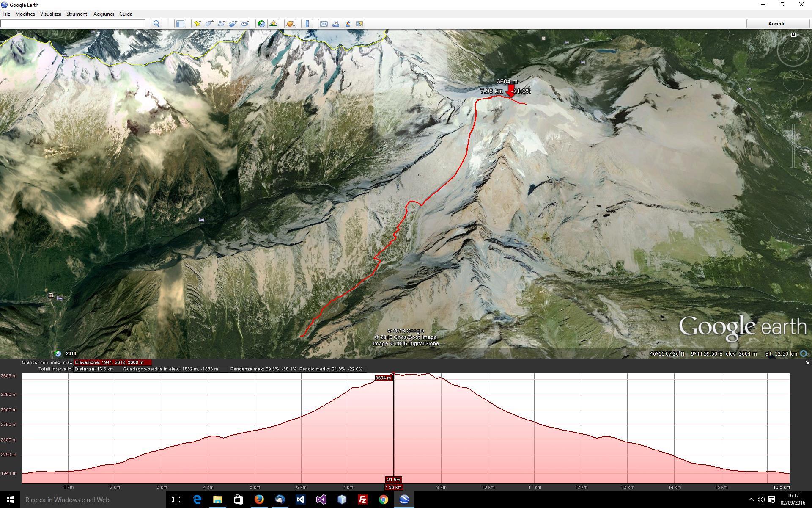Screen dimensions: 812x508
Task: Open Google Chrome from the taskbar
Action: (x=383, y=500)
